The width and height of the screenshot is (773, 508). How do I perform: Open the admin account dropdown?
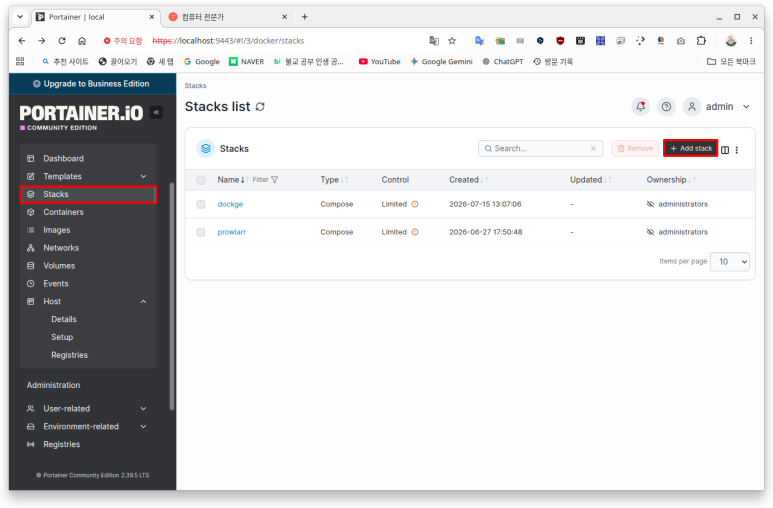(746, 107)
